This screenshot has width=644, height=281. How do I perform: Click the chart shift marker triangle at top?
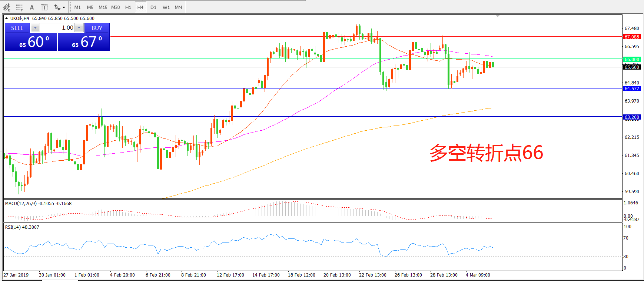coord(498,16)
